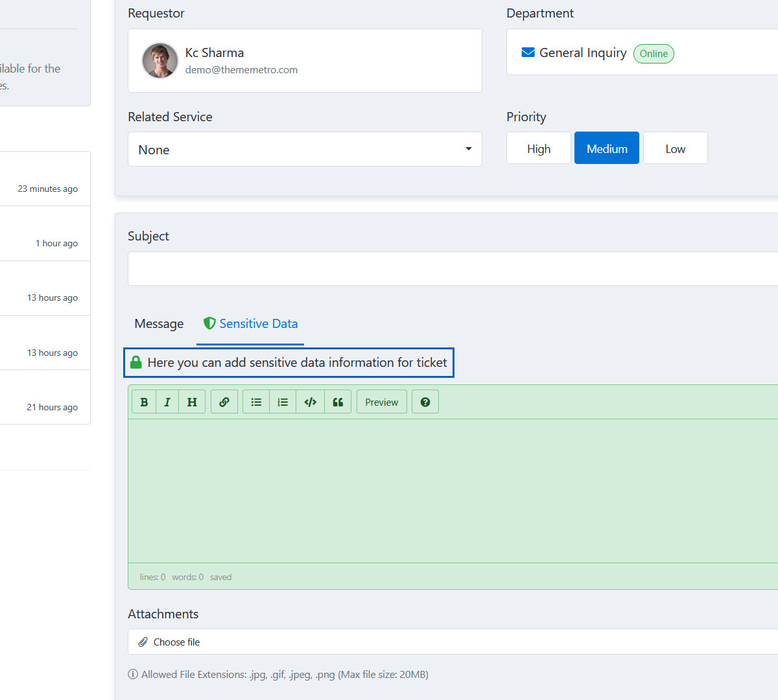
Task: Create a bulleted list
Action: [x=256, y=402]
